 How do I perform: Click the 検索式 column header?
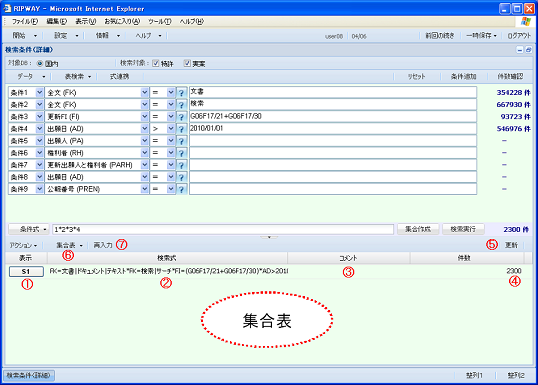(167, 258)
